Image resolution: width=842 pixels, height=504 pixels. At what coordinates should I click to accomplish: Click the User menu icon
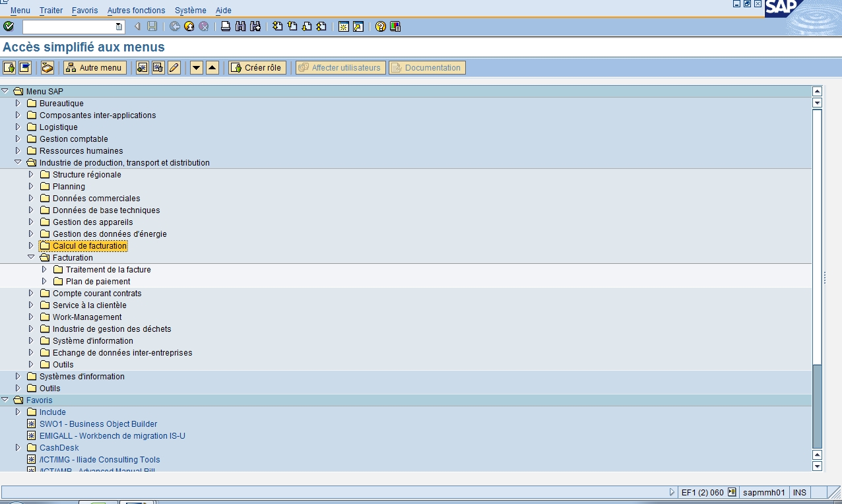click(9, 67)
